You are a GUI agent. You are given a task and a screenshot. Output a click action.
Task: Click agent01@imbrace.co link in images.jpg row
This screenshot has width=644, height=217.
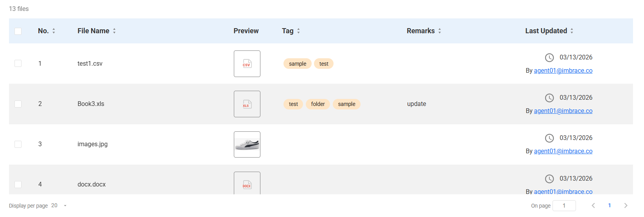(x=563, y=151)
